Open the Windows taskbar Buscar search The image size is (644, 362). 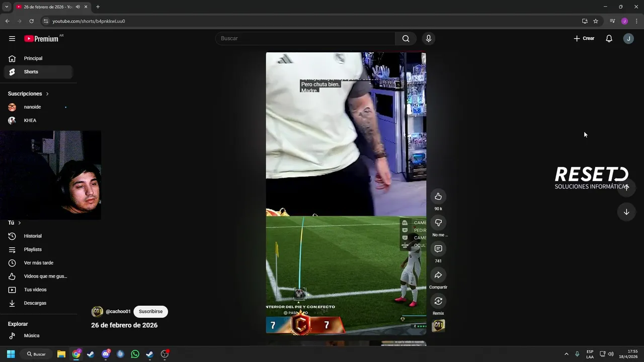[36, 354]
